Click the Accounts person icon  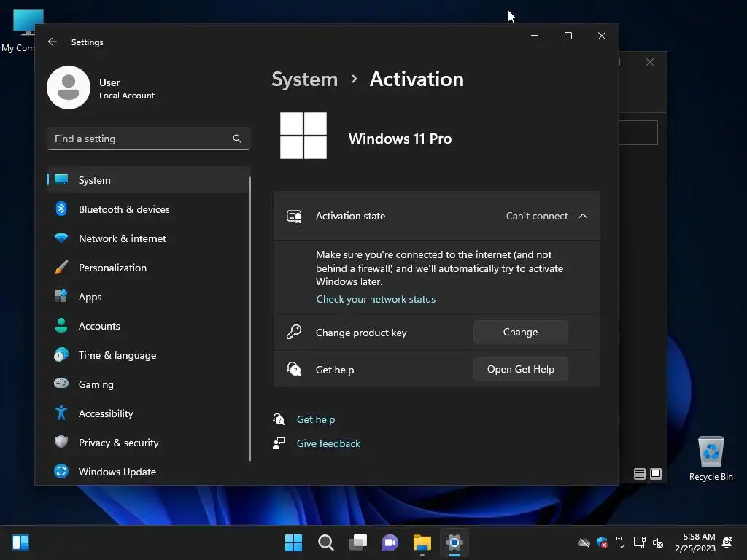click(61, 325)
